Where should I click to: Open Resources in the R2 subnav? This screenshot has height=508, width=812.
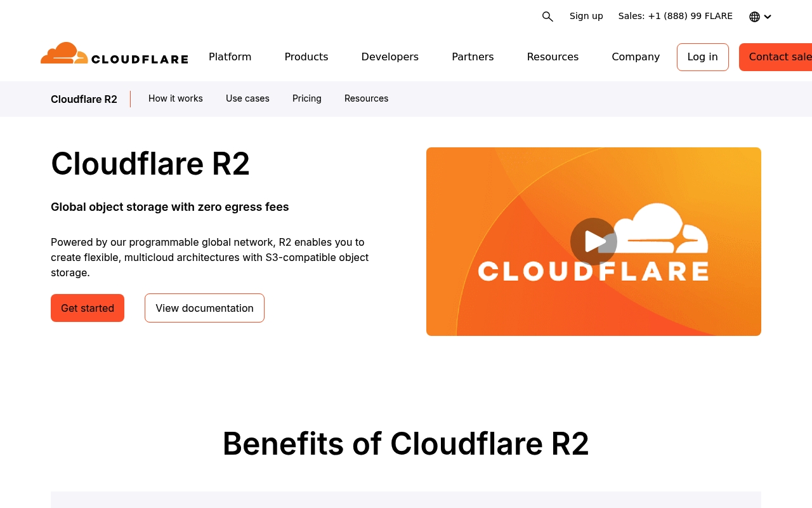pos(367,98)
